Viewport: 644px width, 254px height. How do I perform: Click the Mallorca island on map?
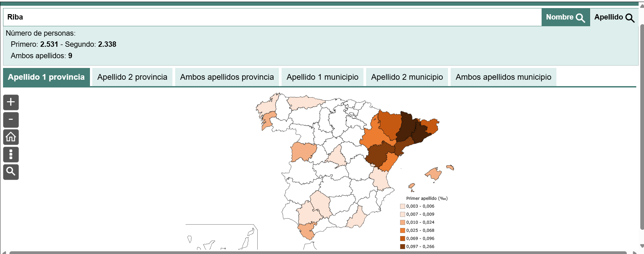click(x=434, y=174)
